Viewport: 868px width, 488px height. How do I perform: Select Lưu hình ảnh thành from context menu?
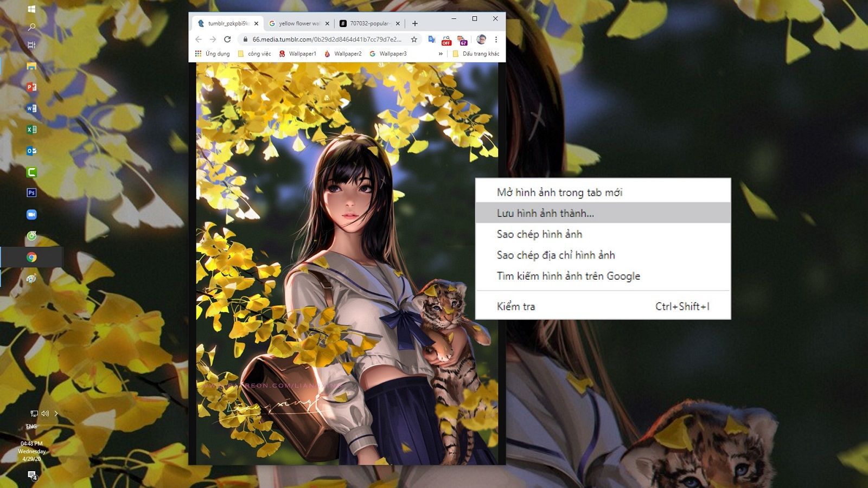[544, 213]
